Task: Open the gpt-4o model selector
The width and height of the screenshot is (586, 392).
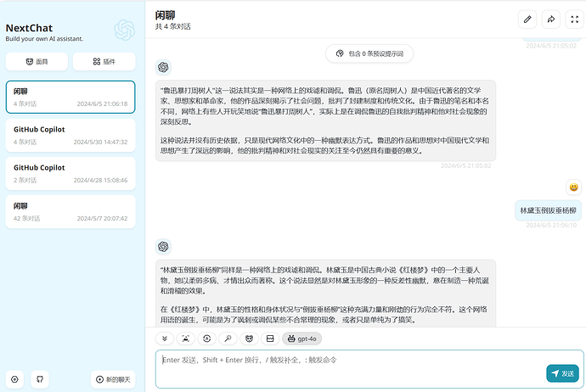Action: 302,339
